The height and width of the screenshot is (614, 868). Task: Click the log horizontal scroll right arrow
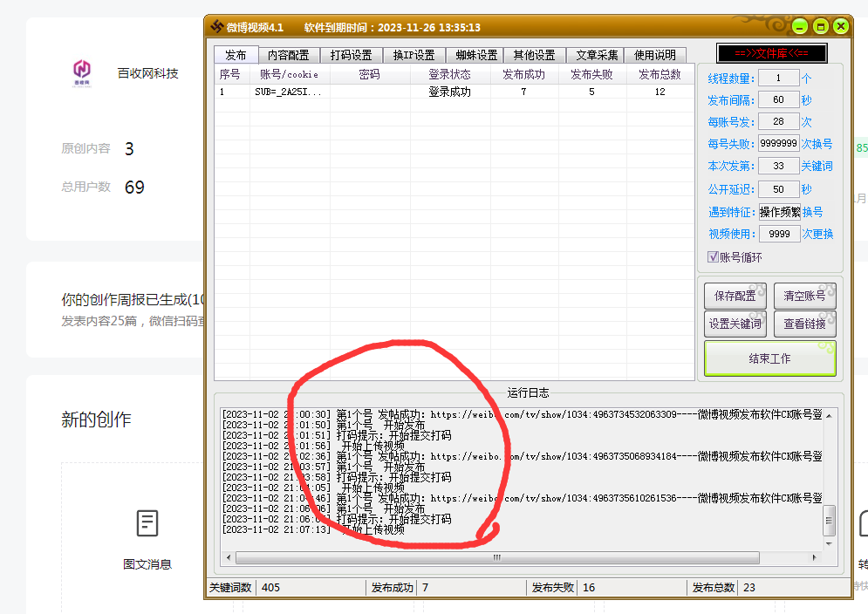tap(814, 557)
